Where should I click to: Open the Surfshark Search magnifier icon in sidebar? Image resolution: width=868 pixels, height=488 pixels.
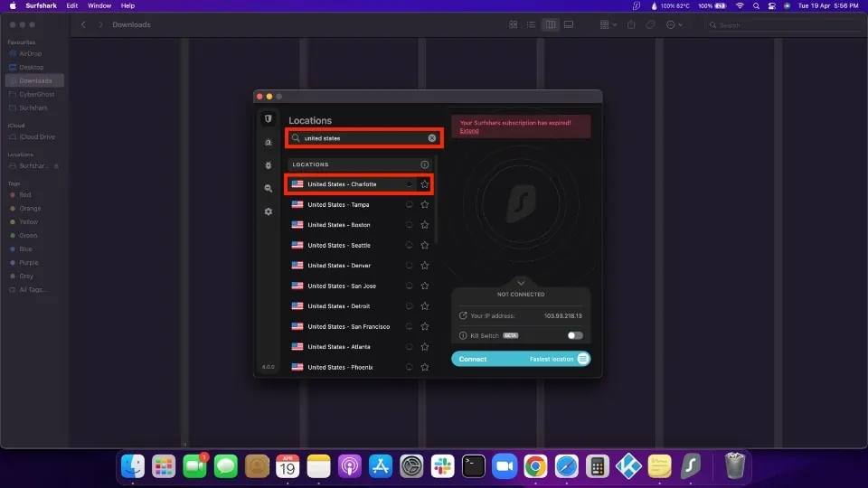[269, 189]
